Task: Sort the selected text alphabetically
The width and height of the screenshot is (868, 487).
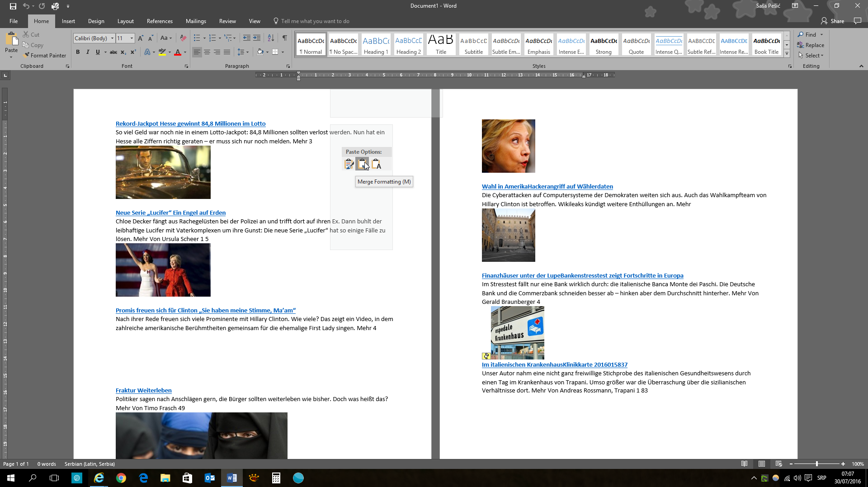Action: point(271,38)
